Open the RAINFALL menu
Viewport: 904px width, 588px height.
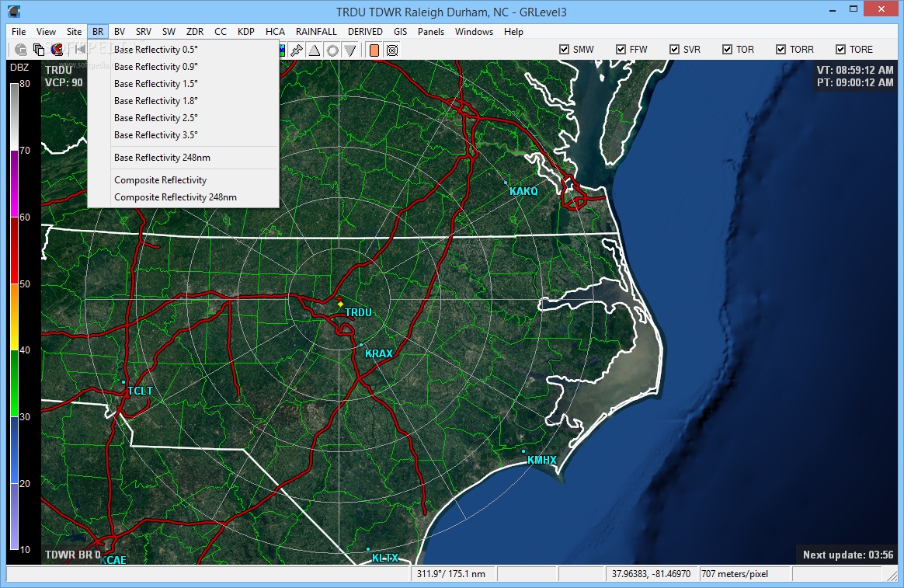316,32
